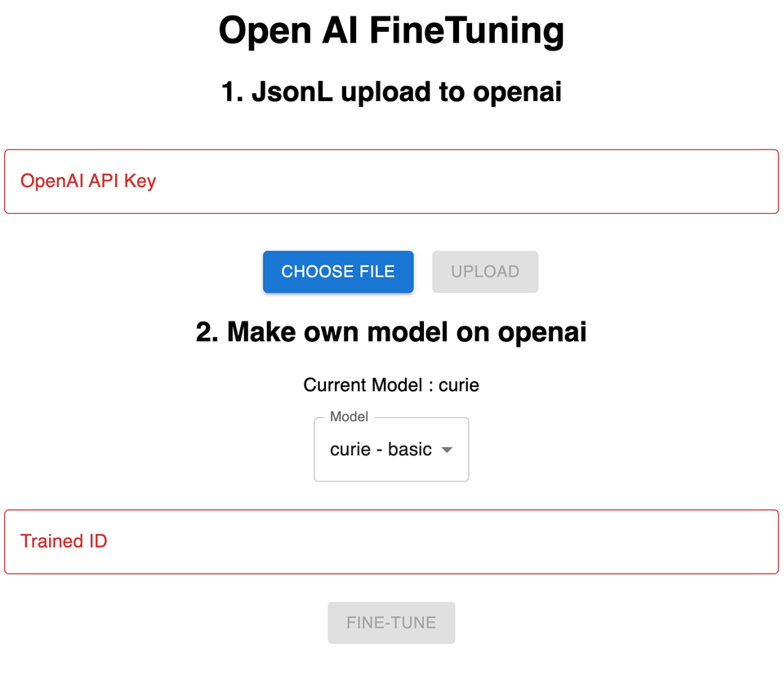Click the small 'Model' label above dropdown
The image size is (784, 679).
[349, 417]
